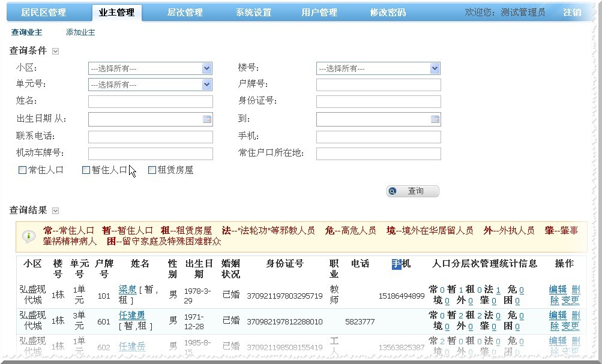
Task: Open the 系统设置 tab
Action: [x=253, y=13]
